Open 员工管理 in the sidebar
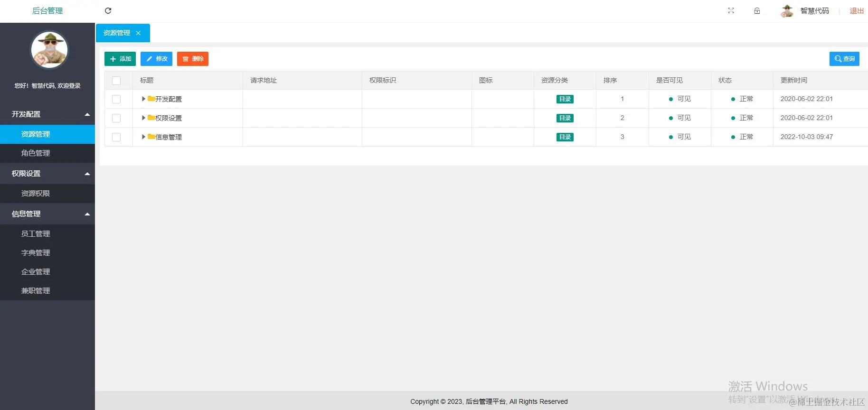 [x=47, y=234]
